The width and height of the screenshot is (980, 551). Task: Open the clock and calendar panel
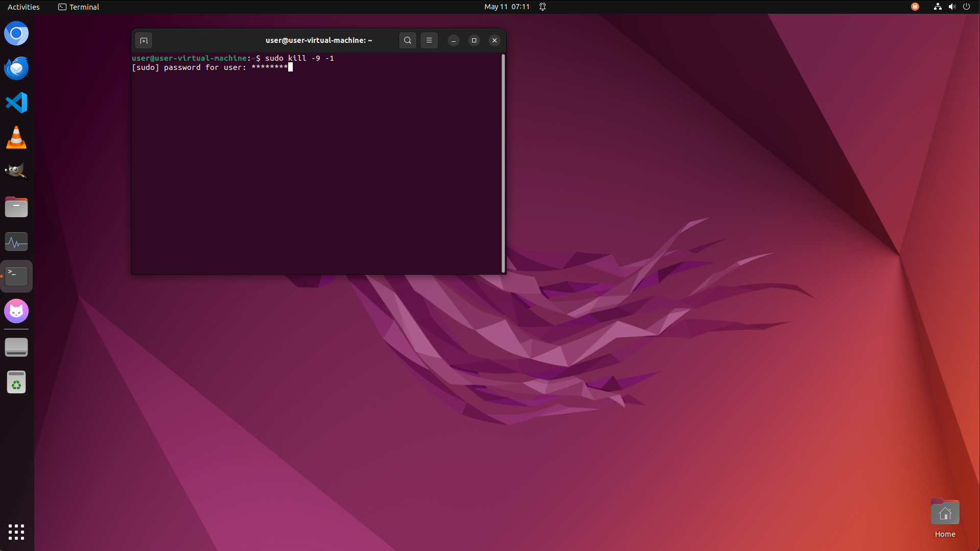point(506,7)
